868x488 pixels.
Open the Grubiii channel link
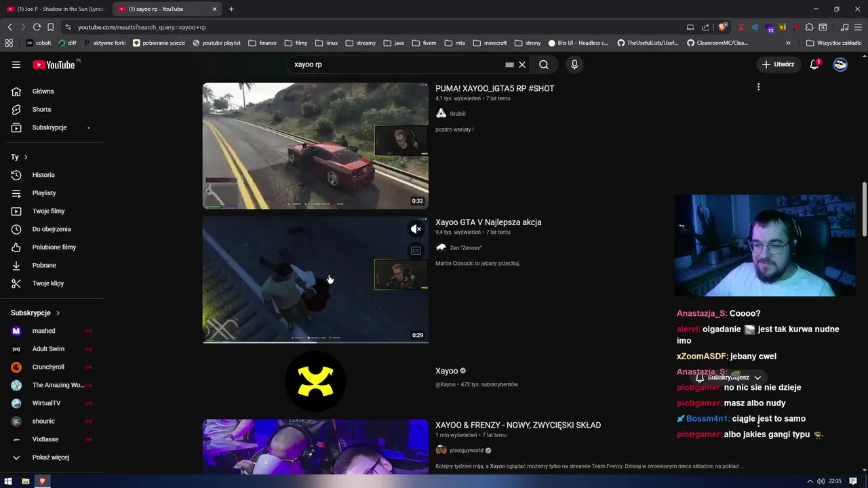click(x=457, y=114)
